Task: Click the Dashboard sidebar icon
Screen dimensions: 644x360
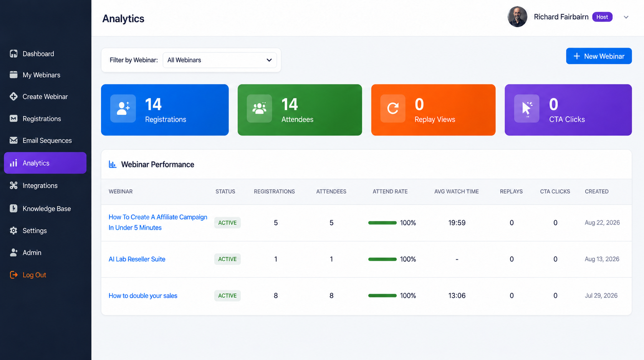Action: [x=13, y=54]
